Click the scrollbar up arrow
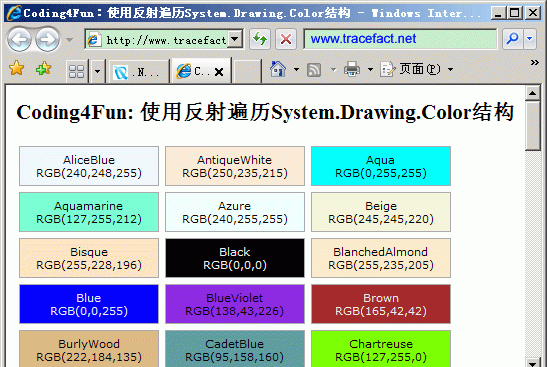The image size is (547, 367). [533, 93]
